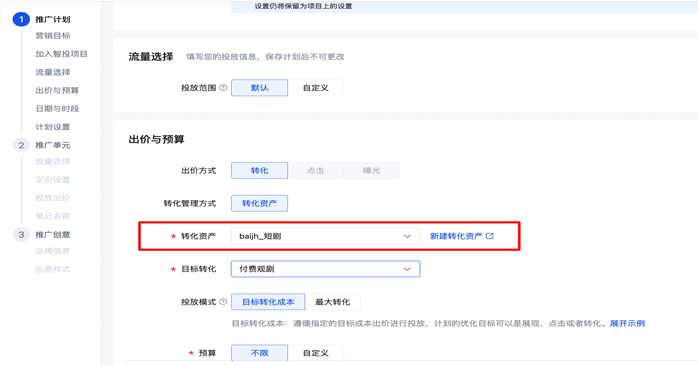Viewport: 698px width, 365px height.
Task: Click the help icon beside 投放模式
Action: pos(223,302)
